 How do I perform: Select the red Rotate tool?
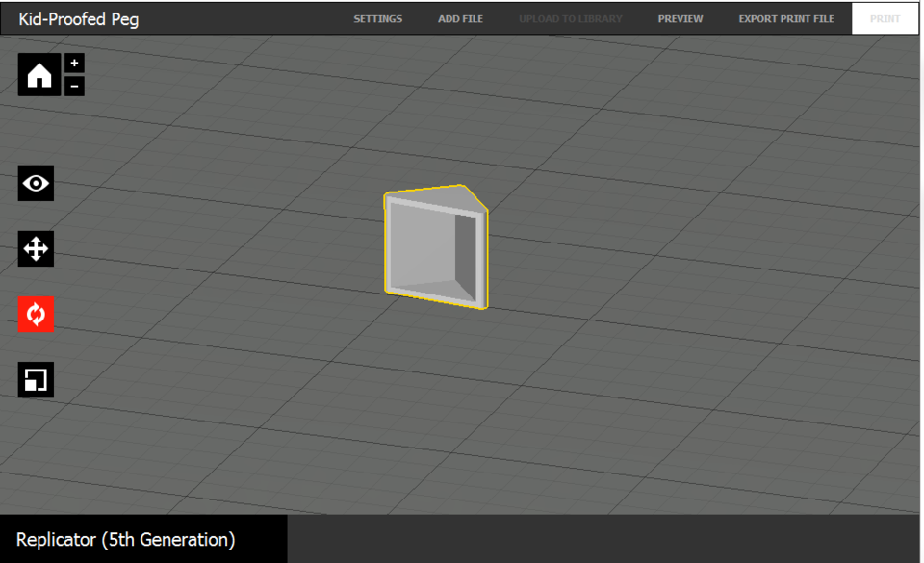click(36, 314)
